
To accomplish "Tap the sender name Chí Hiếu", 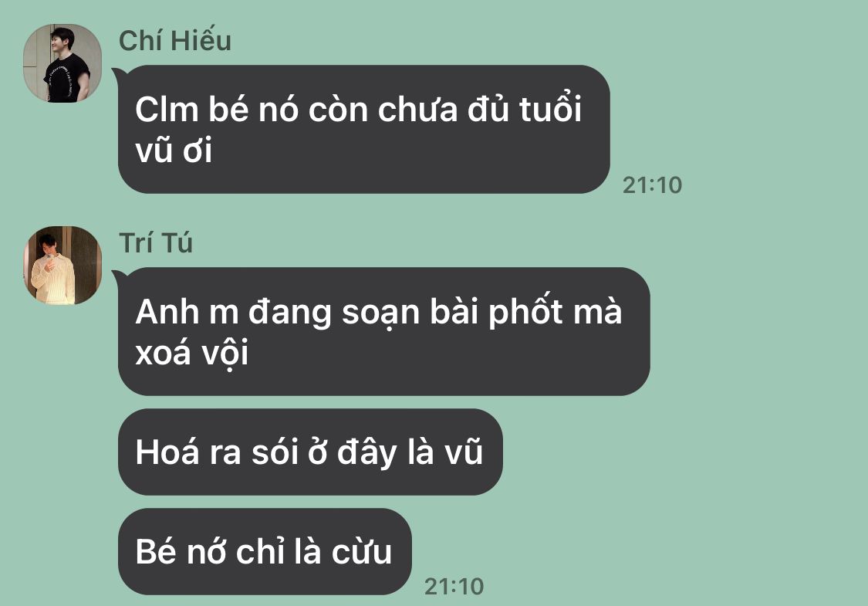I will pos(175,41).
